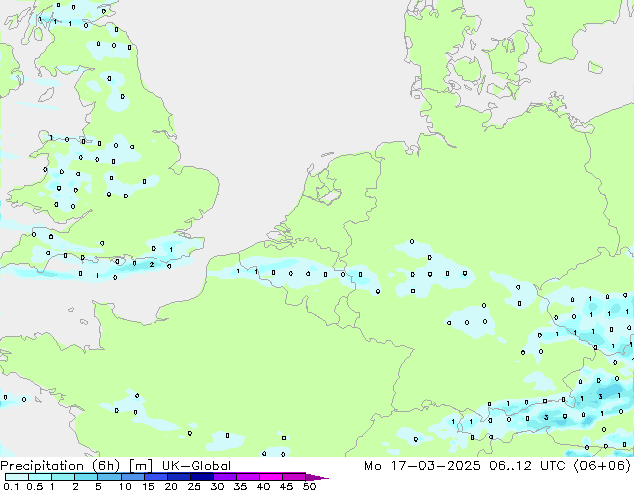Click the "2" value off England's south coast
The height and width of the screenshot is (490, 634).
pyautogui.click(x=152, y=264)
